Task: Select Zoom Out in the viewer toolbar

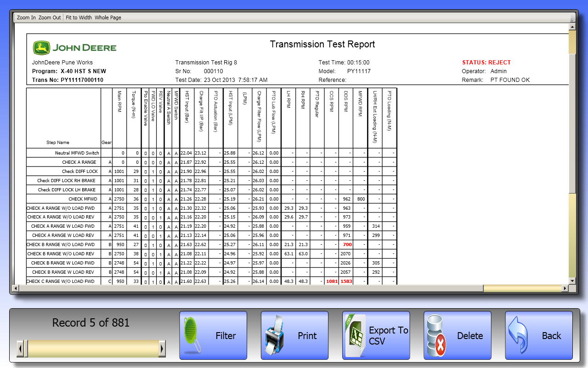Action: pyautogui.click(x=50, y=17)
